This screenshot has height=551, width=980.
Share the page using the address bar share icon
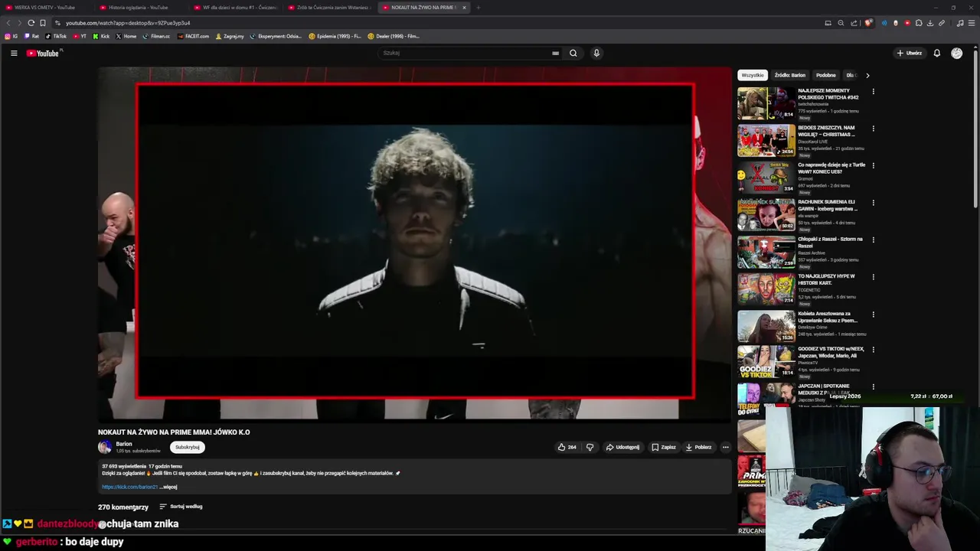click(854, 23)
